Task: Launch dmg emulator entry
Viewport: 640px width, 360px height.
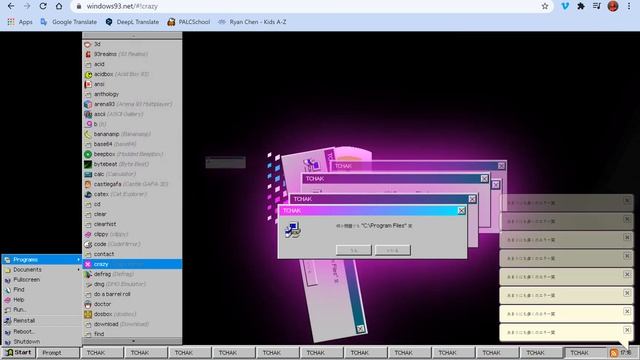Action: pos(132,284)
